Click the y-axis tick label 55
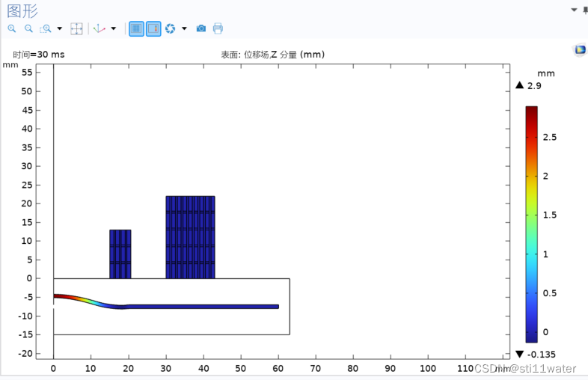588x380 pixels. click(27, 73)
